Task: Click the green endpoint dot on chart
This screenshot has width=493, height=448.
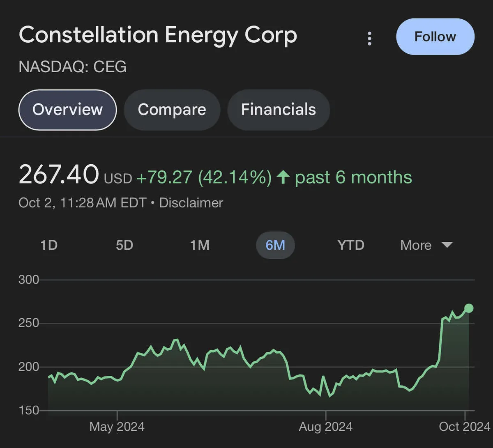Action: 468,308
